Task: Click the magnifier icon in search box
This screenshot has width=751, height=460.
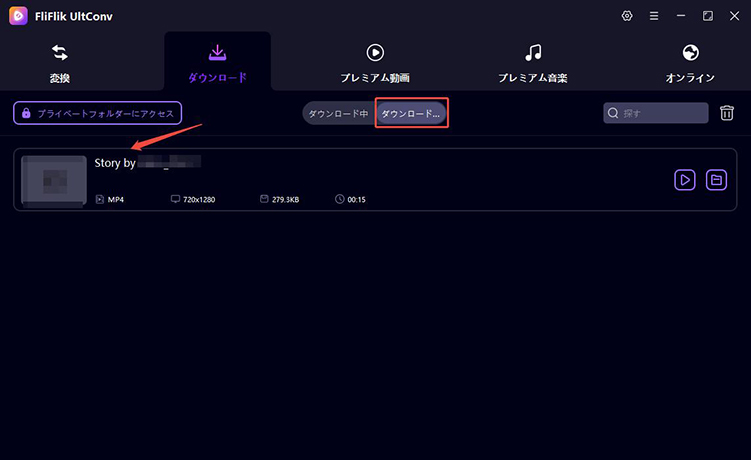Action: pyautogui.click(x=613, y=114)
